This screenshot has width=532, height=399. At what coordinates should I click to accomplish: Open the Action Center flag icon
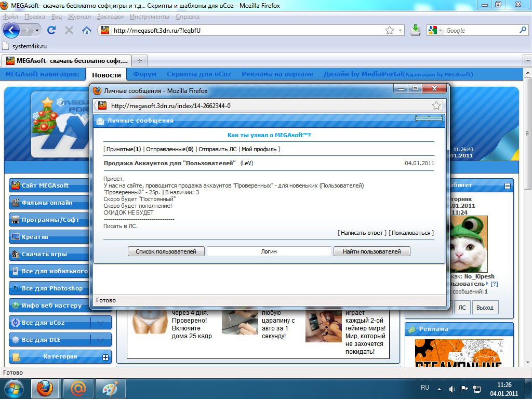(464, 389)
